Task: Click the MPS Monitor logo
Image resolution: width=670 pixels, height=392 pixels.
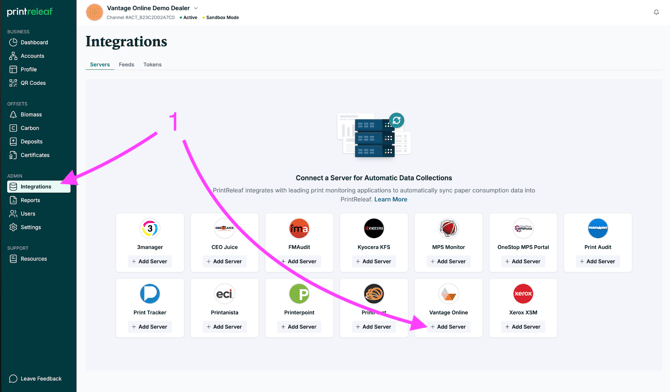Action: (x=448, y=228)
